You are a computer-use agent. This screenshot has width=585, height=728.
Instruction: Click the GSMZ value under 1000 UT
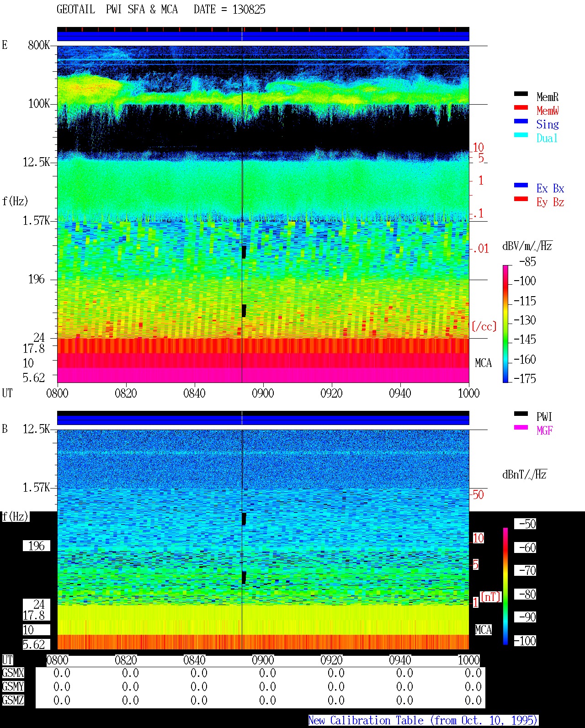click(473, 701)
